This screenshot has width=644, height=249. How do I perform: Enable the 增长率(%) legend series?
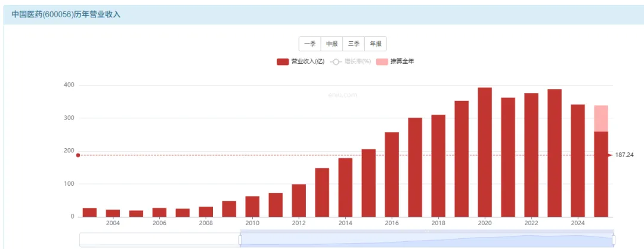(351, 62)
